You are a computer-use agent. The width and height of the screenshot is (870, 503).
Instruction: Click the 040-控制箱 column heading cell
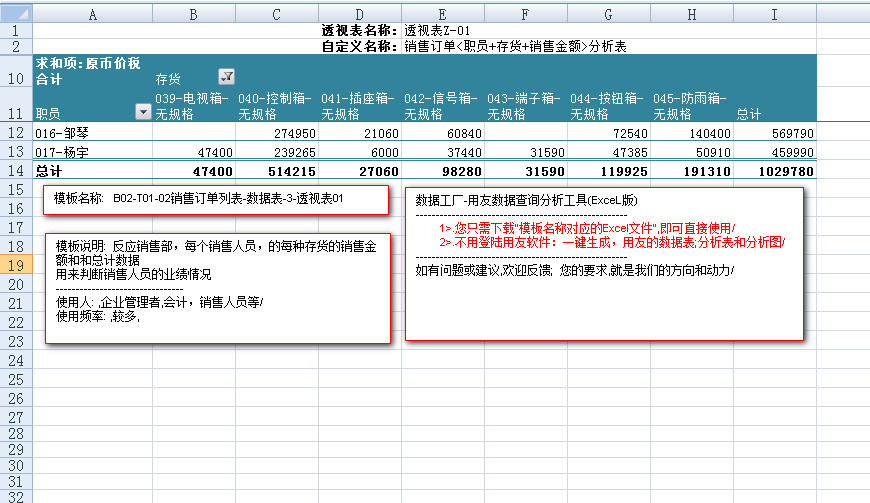[x=276, y=106]
